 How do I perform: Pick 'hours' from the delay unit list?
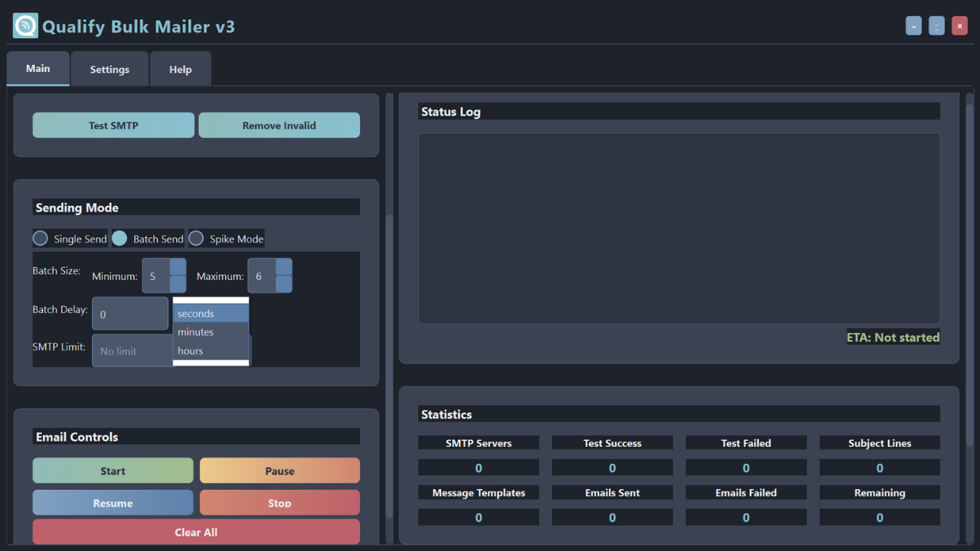[211, 350]
